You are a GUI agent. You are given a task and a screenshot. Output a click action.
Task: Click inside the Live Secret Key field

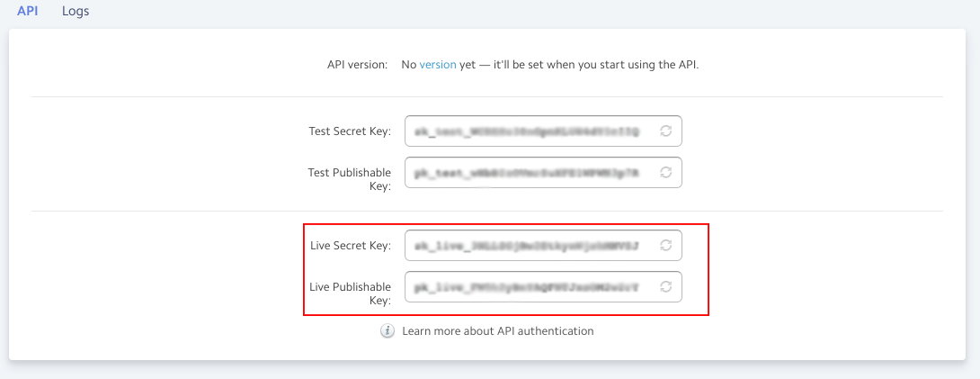tap(527, 245)
